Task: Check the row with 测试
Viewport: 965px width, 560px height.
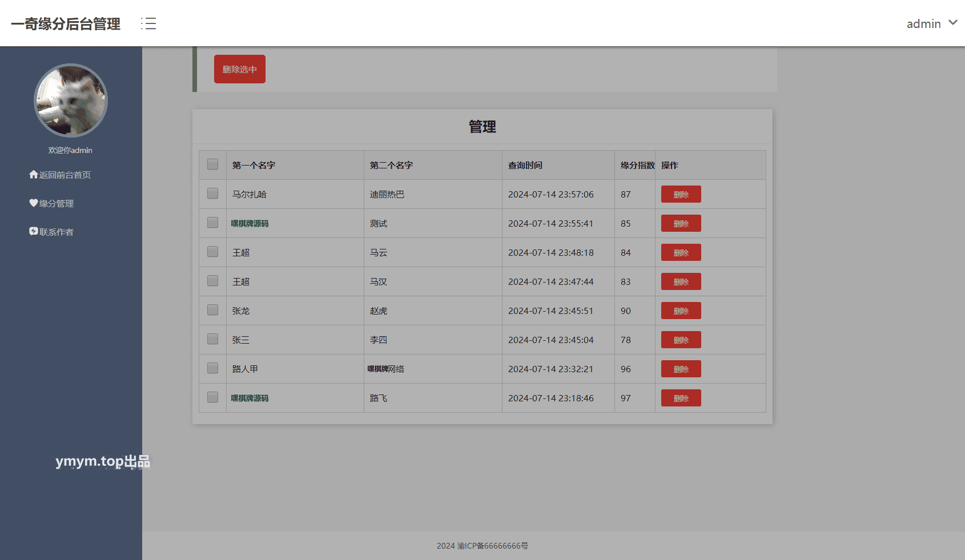Action: (212, 223)
